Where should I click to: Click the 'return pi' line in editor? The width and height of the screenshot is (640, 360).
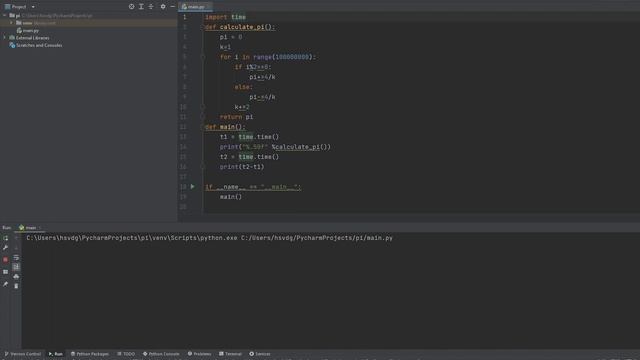pyautogui.click(x=236, y=117)
